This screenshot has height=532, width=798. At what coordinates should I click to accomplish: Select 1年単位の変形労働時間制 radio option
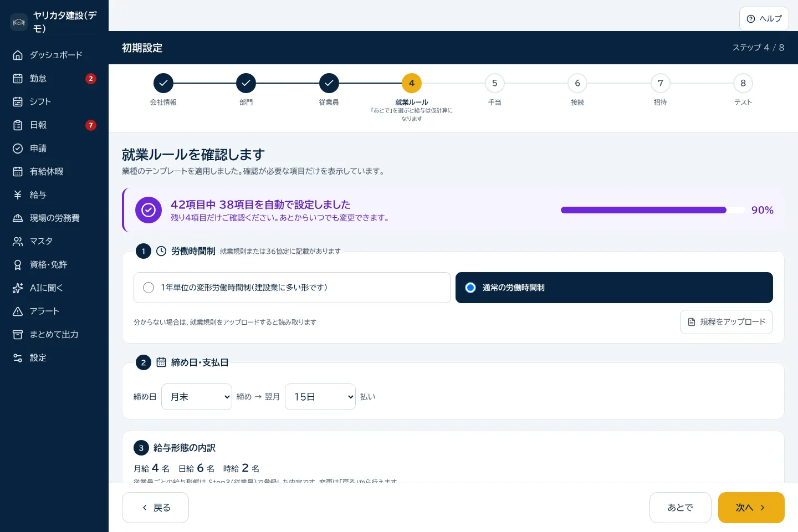pos(292,288)
